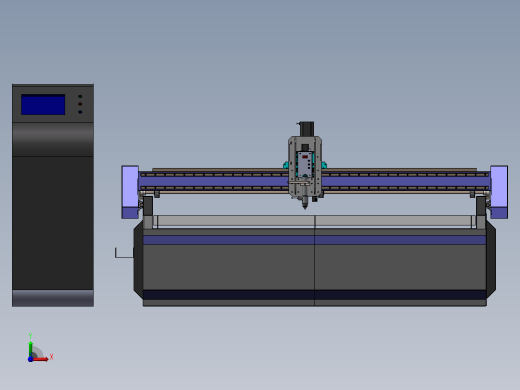The image size is (520, 390).
Task: Pick the green indicator light on cabinet
Action: tap(80, 97)
